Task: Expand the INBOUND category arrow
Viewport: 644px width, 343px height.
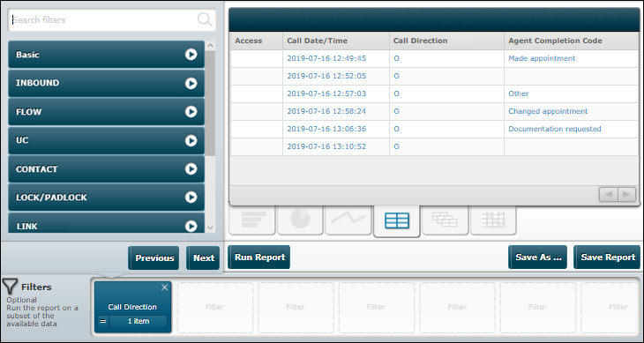Action: (x=191, y=83)
